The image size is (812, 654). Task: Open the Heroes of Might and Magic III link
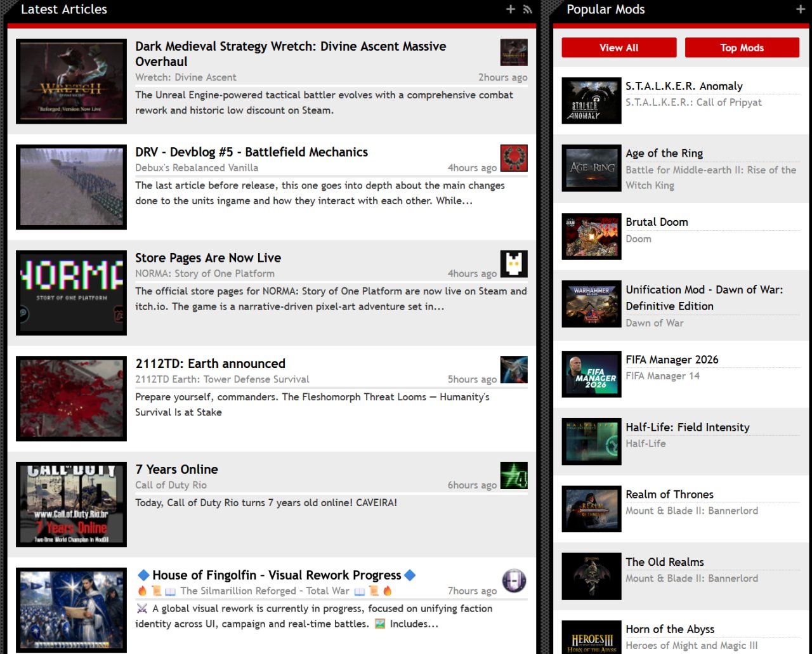click(691, 646)
